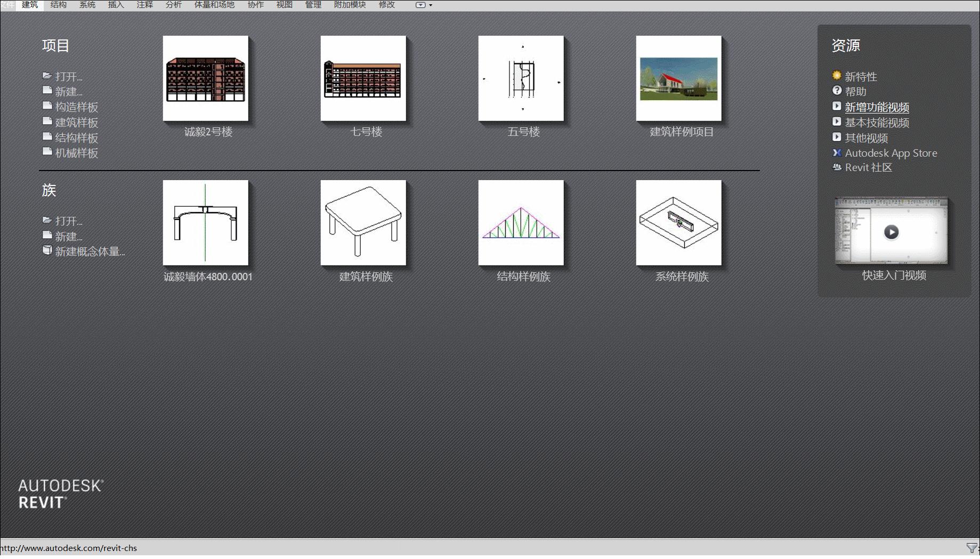Select the 插入 ribbon tab
The image size is (980, 559).
(x=116, y=5)
